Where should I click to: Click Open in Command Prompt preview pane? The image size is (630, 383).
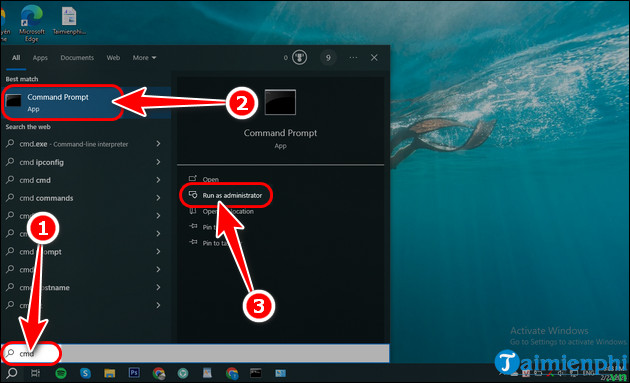[x=204, y=179]
